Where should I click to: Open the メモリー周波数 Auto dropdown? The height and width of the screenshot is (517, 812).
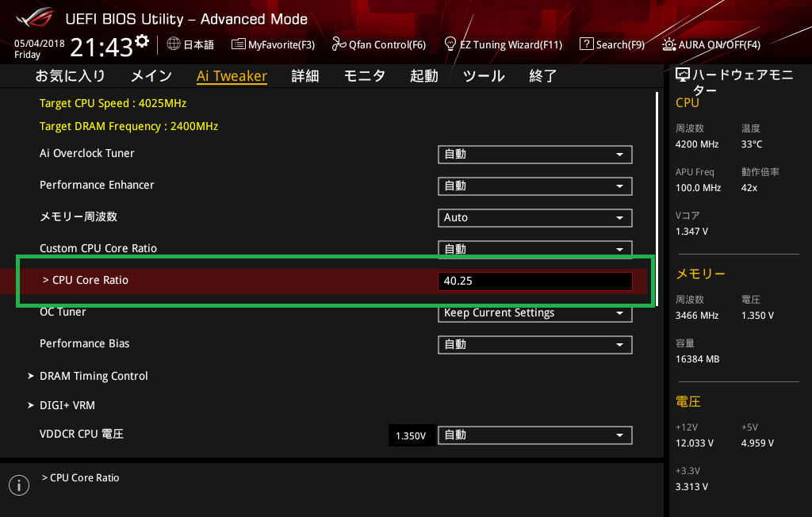(535, 217)
